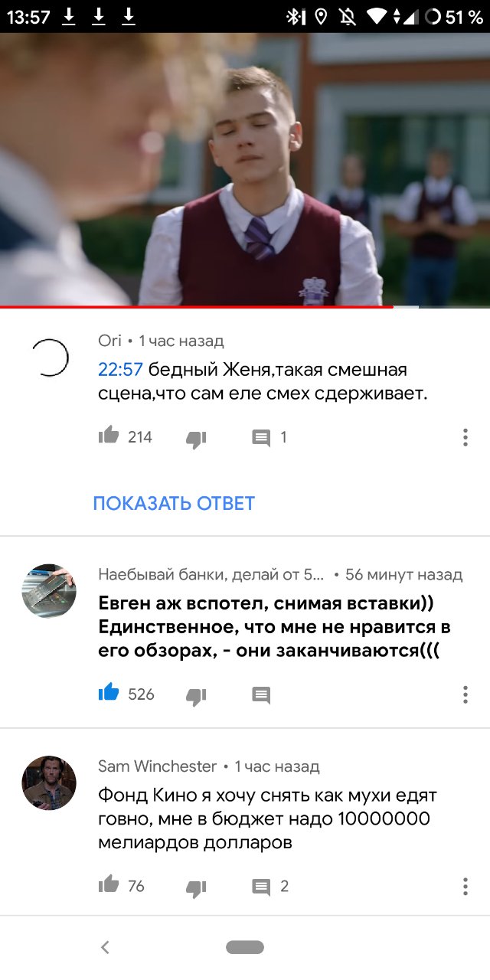Open more options for Sam Winchester's comment
The image size is (490, 980).
pos(465,887)
